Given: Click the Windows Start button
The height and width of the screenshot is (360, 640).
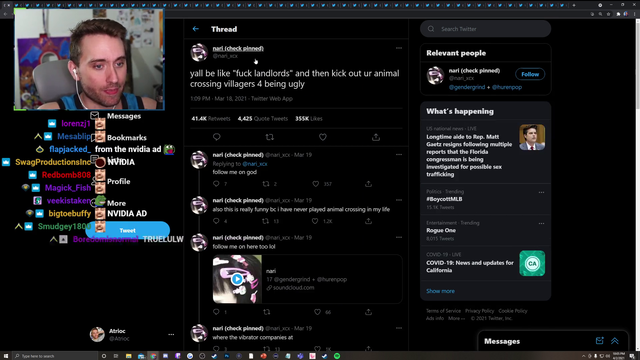Looking at the screenshot, I should click(6, 356).
